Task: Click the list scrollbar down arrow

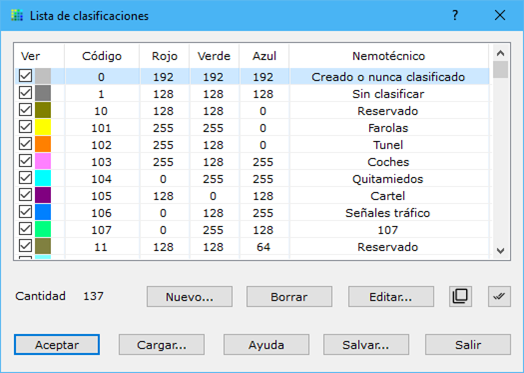Action: [x=500, y=251]
